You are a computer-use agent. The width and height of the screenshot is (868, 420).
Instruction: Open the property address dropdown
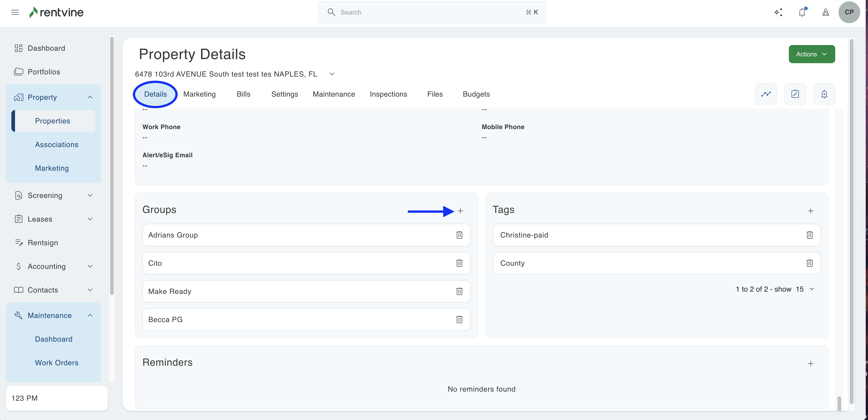pos(332,74)
